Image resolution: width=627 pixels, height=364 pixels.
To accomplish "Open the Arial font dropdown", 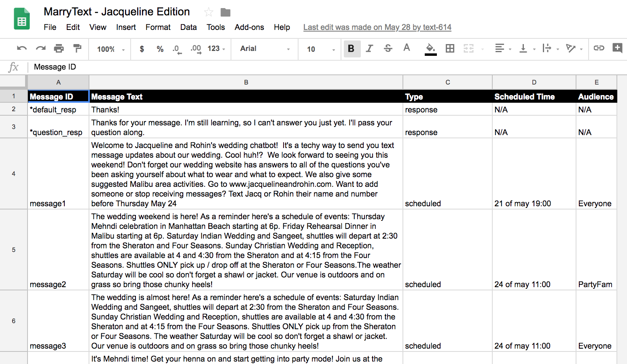I will coord(264,49).
